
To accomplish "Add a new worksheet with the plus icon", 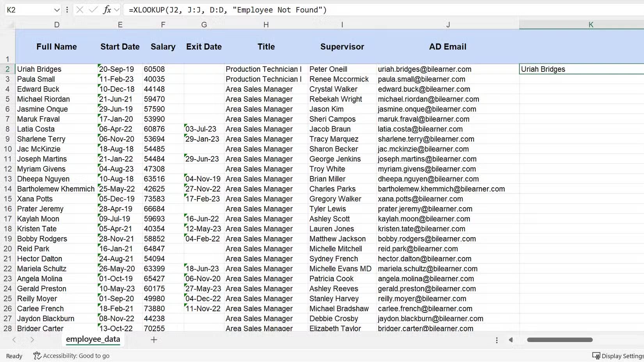I will tap(153, 340).
